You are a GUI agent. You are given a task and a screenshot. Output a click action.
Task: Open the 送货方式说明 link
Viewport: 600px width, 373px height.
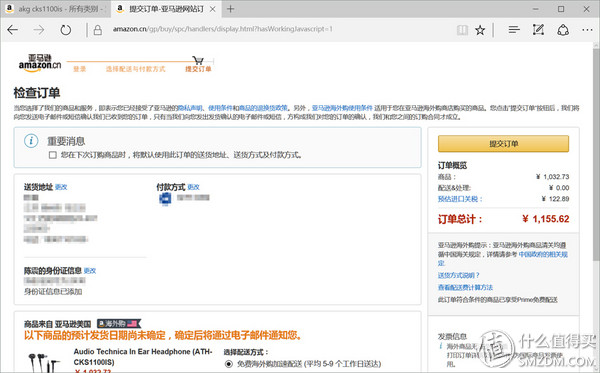(458, 275)
